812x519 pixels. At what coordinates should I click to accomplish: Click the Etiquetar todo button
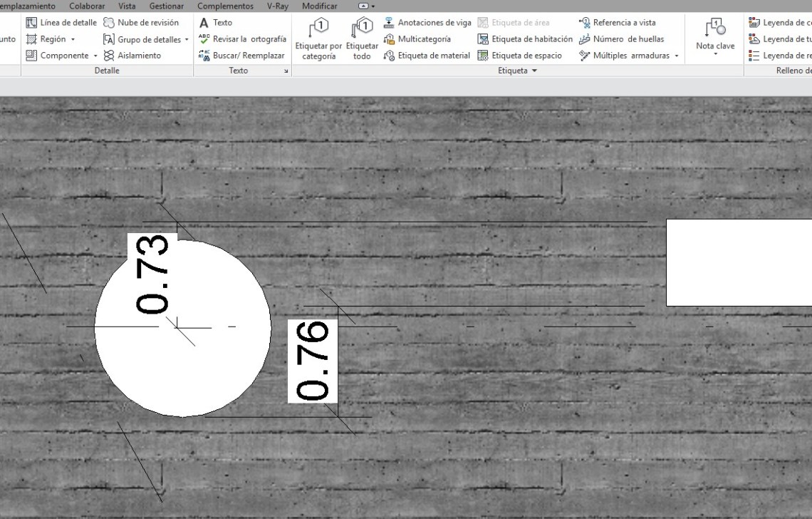362,40
